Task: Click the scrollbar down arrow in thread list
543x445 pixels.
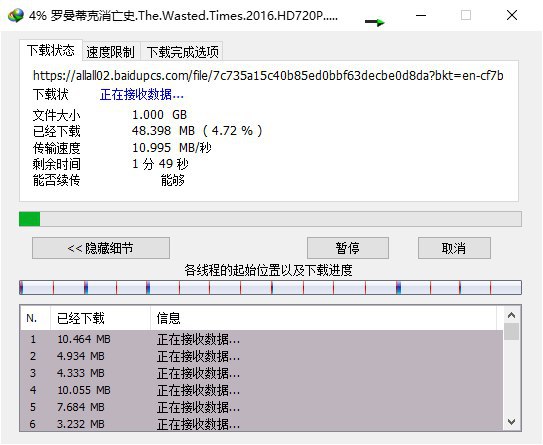Action: click(511, 422)
